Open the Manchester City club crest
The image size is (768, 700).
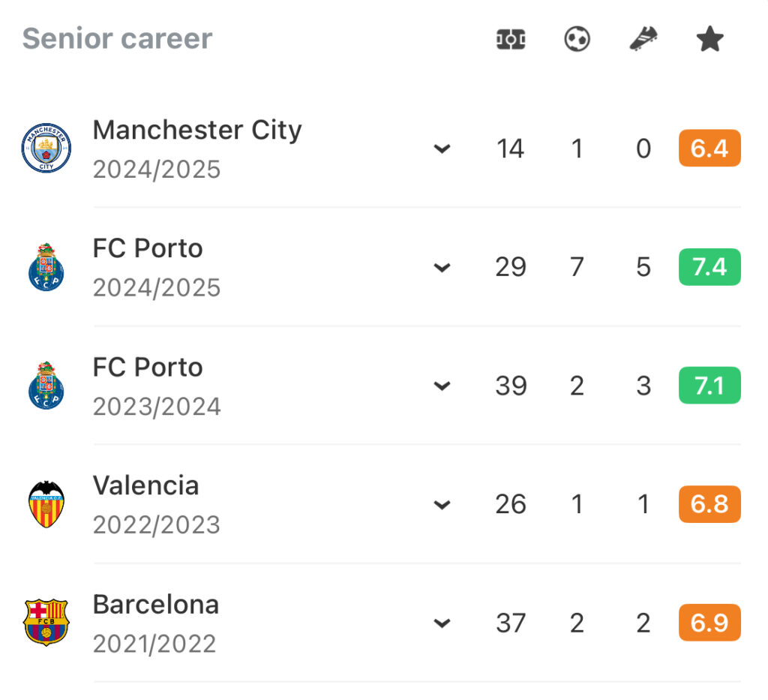[x=46, y=148]
